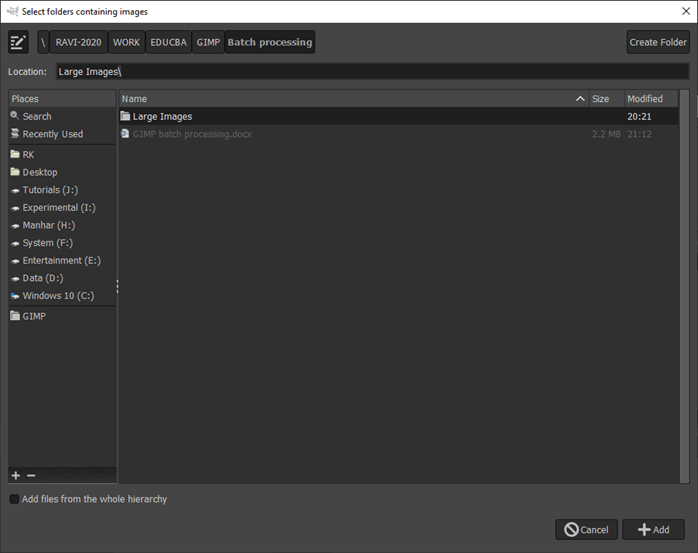Click the 2.2 MB size value
The image size is (698, 553).
(x=606, y=134)
